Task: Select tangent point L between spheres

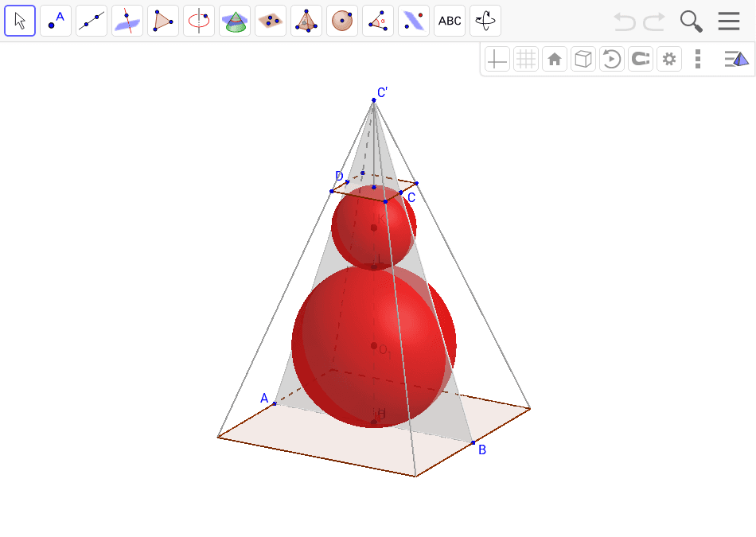Action: pyautogui.click(x=374, y=267)
